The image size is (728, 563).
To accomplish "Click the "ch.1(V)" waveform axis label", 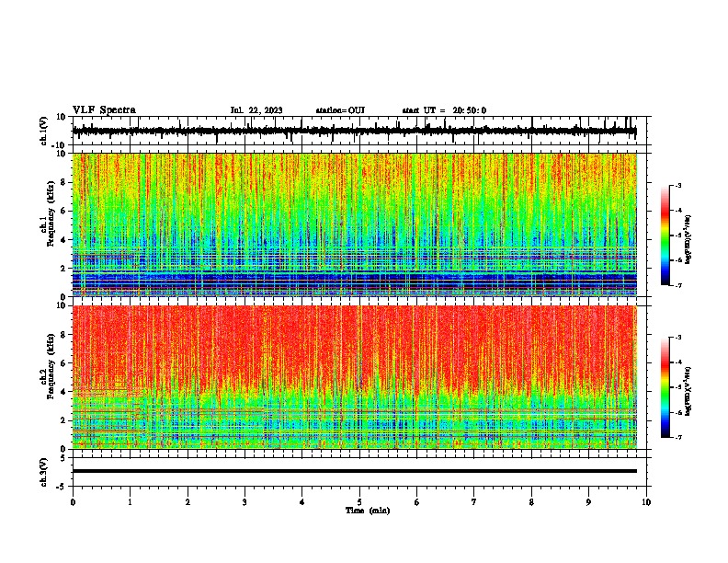I will click(x=43, y=131).
